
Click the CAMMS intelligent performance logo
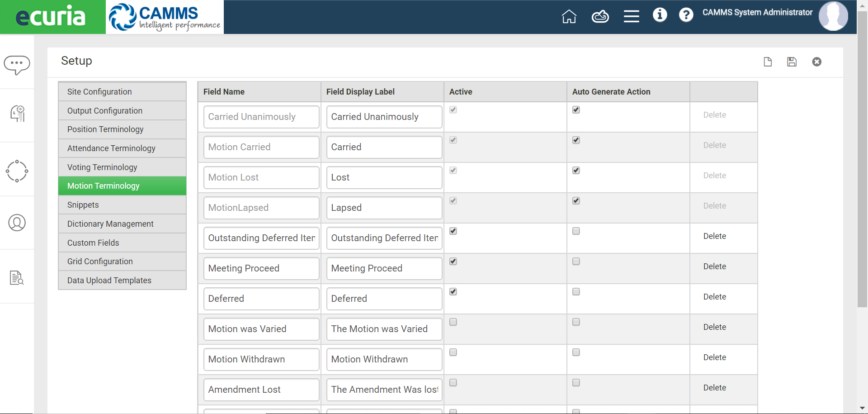click(x=165, y=17)
